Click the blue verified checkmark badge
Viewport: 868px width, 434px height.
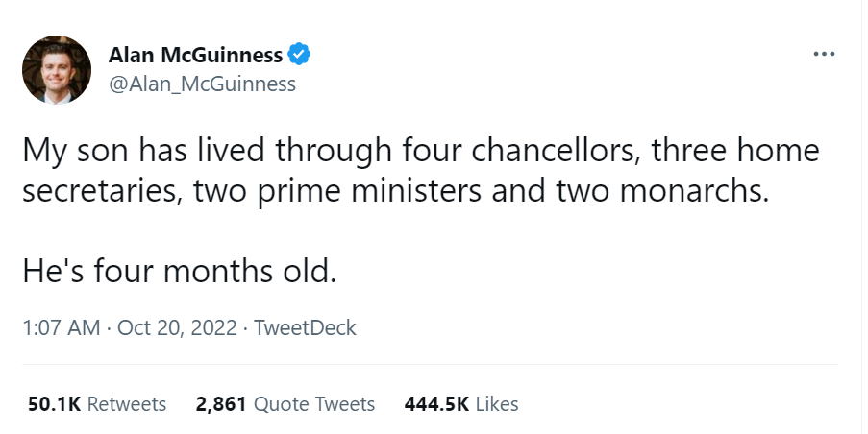pyautogui.click(x=300, y=56)
